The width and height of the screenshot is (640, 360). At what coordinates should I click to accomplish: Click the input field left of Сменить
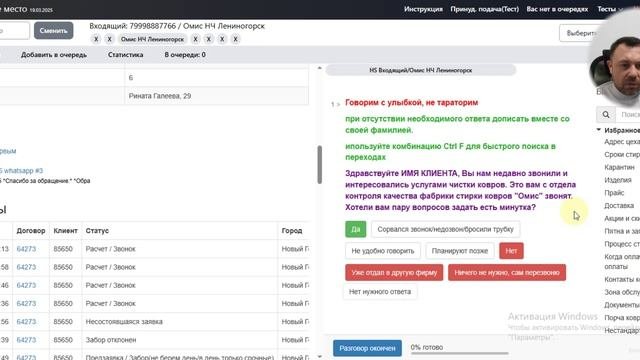[x=14, y=31]
